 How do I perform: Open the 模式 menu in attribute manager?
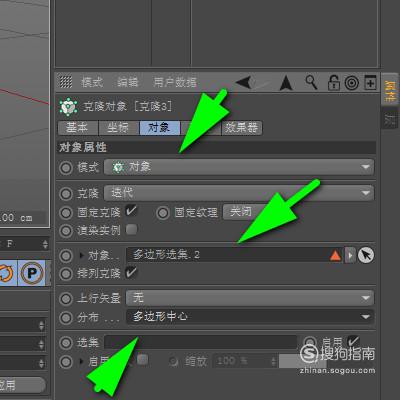pos(92,82)
